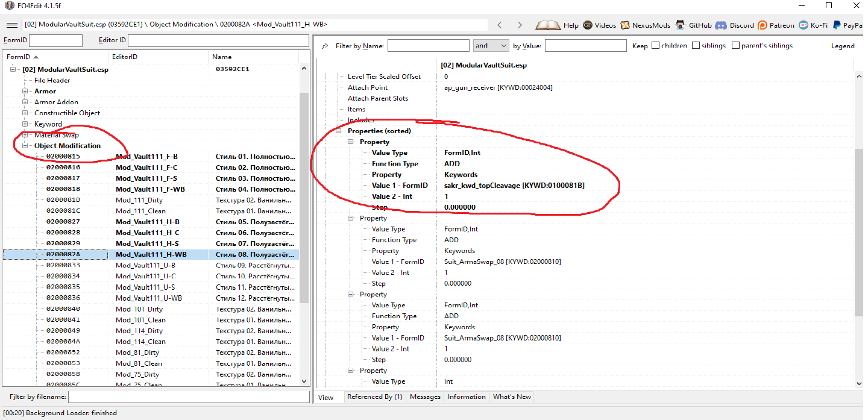This screenshot has height=420, width=868.
Task: Enable the siblings checkbox
Action: pyautogui.click(x=696, y=46)
